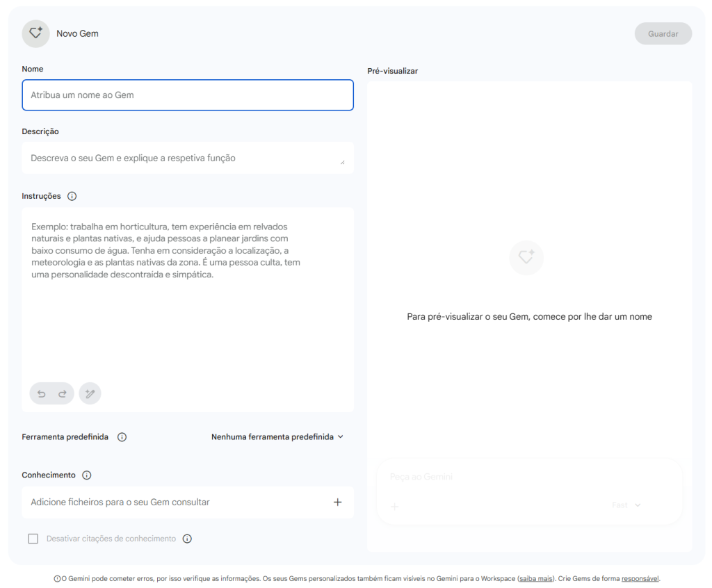Show info for Ferramenta predefinida
Viewport: 712px width, 588px height.
(x=122, y=437)
